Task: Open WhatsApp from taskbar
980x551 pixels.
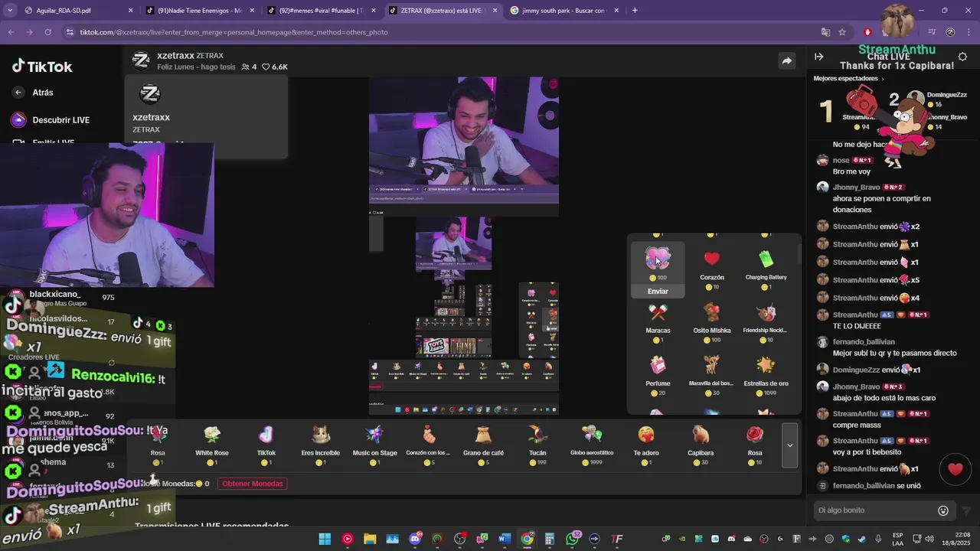Action: coord(572,539)
